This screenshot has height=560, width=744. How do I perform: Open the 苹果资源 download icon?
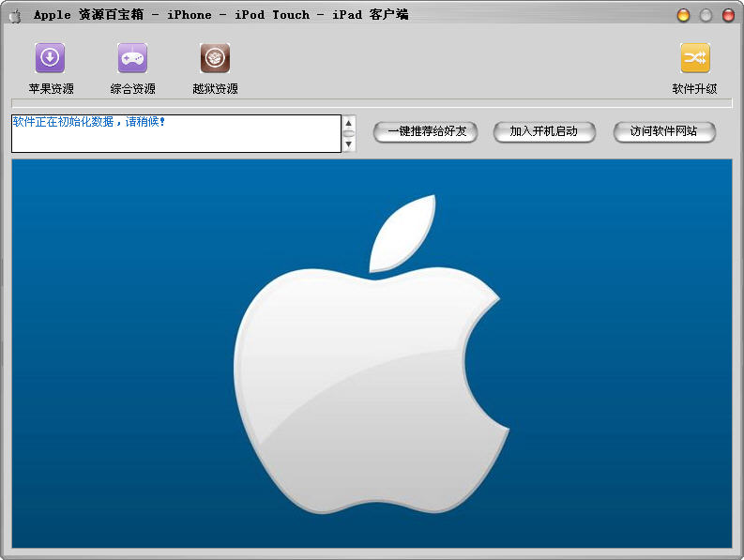click(50, 58)
